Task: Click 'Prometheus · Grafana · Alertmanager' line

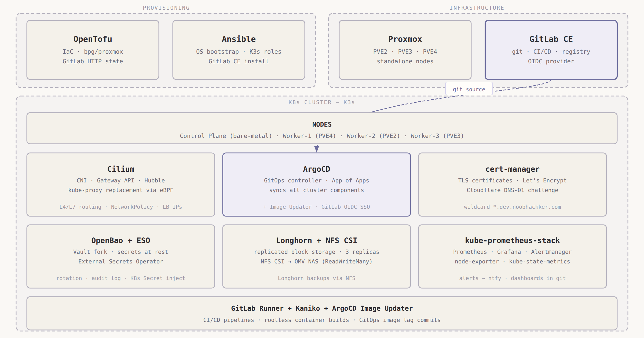Action: coord(513,252)
